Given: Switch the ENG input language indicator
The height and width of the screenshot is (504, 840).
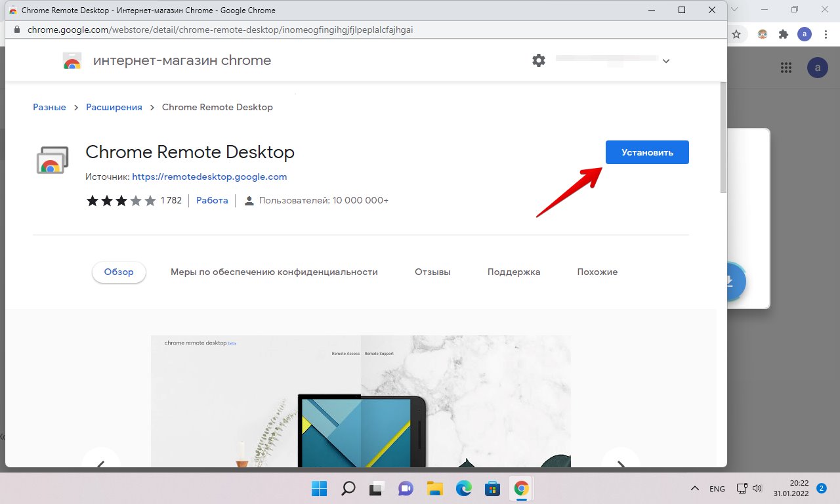Looking at the screenshot, I should click(x=717, y=489).
